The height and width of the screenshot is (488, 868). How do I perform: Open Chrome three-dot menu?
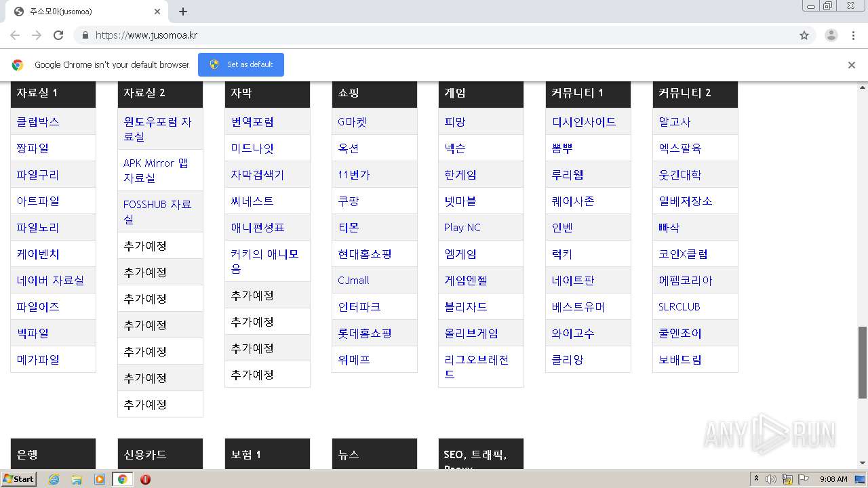click(x=853, y=35)
